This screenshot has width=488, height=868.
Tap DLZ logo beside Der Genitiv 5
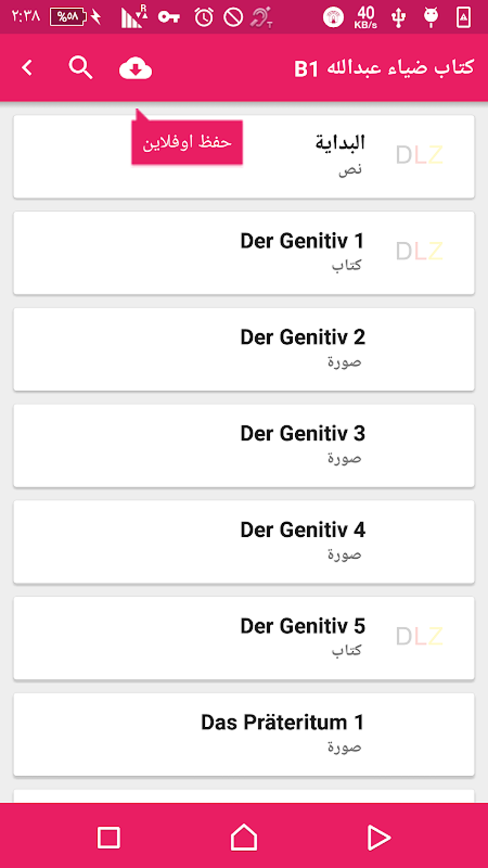click(419, 636)
